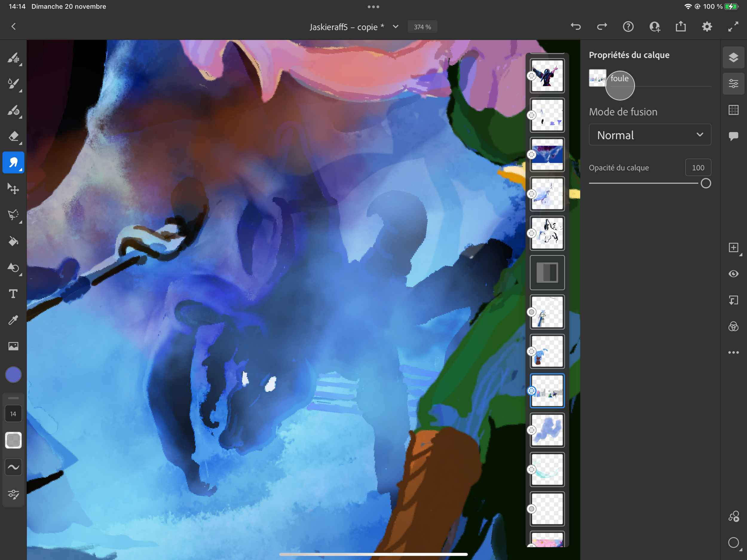Open the purple foreground color swatch
747x560 pixels.
click(13, 374)
